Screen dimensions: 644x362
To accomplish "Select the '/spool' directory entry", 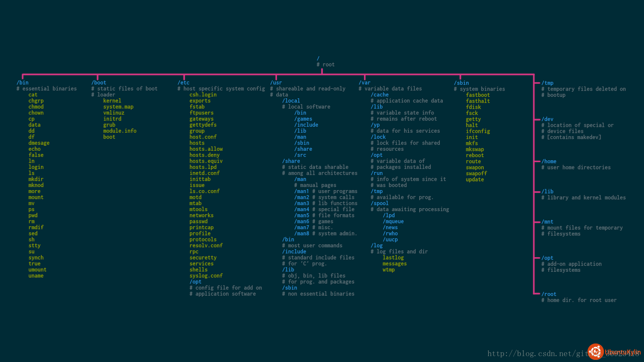I will pyautogui.click(x=380, y=204).
